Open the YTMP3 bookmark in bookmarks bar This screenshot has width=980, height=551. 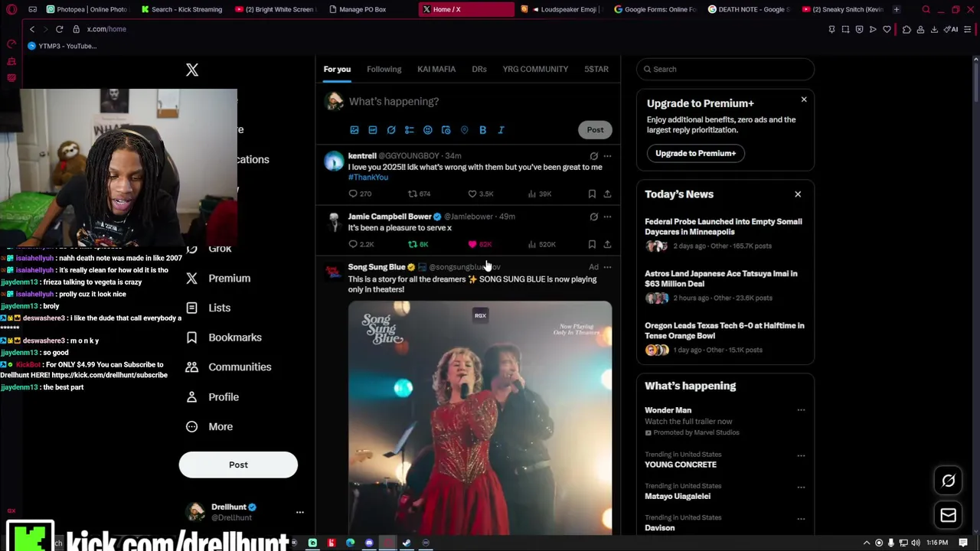tap(62, 46)
